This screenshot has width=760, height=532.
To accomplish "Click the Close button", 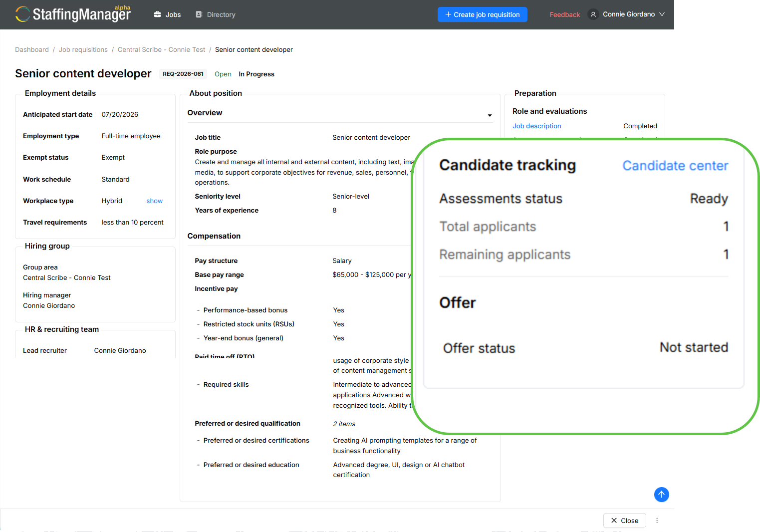I will (625, 521).
